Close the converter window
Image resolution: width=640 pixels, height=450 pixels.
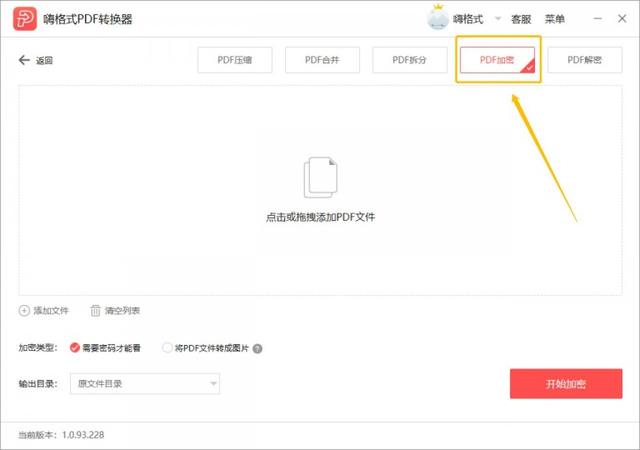click(x=622, y=18)
